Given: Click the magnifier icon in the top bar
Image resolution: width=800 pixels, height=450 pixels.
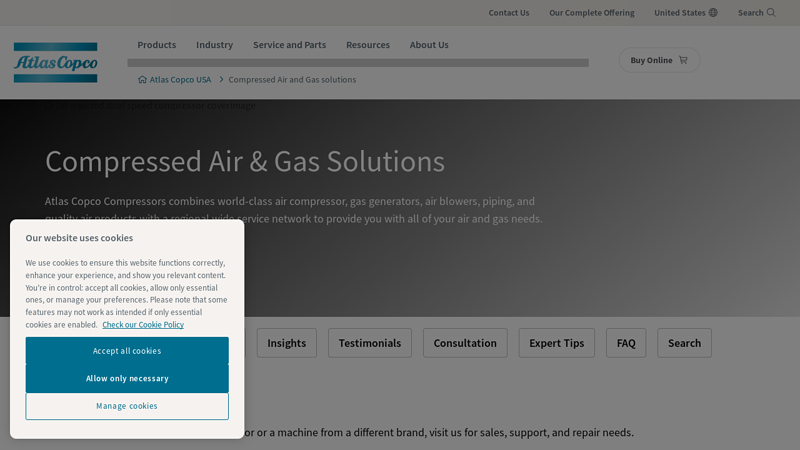Looking at the screenshot, I should tap(771, 13).
